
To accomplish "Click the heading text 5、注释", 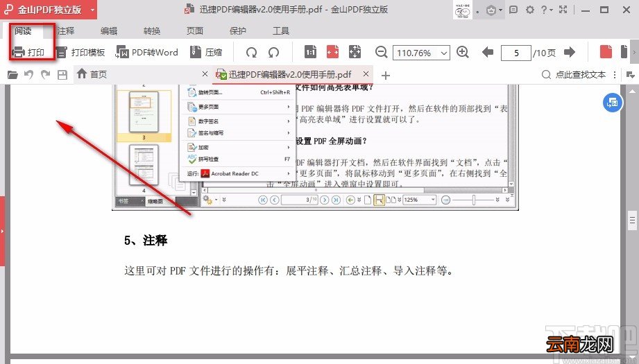I will click(x=146, y=240).
